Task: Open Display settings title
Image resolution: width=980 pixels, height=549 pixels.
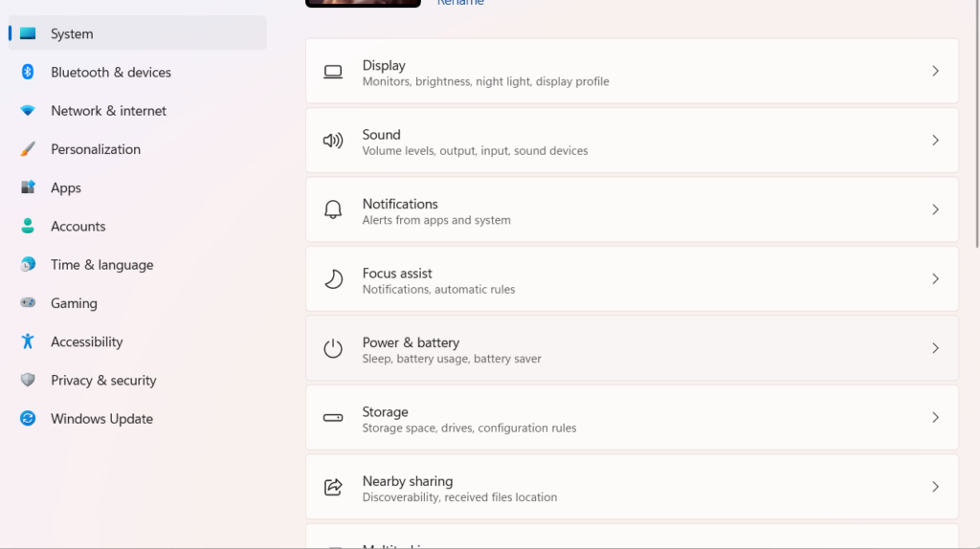Action: click(384, 66)
